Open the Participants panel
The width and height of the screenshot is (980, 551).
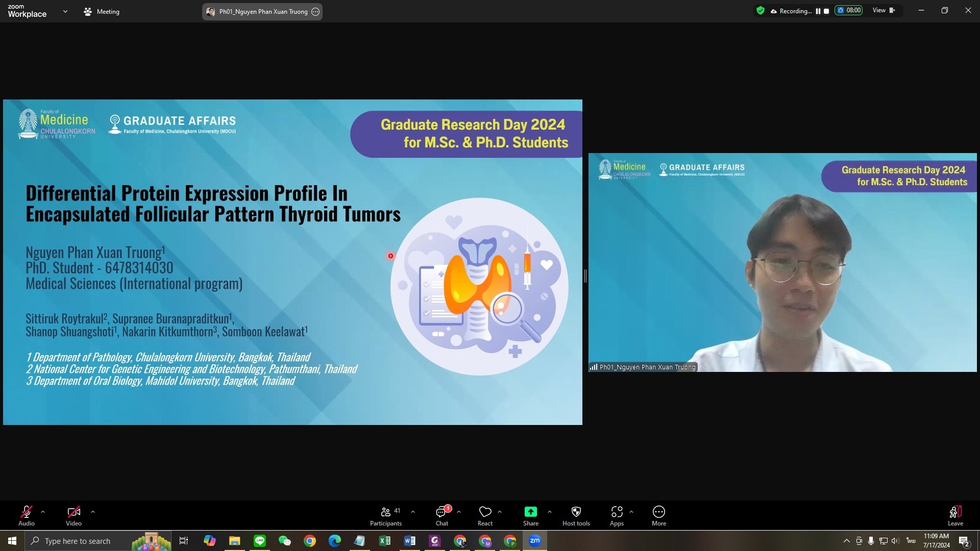click(386, 515)
